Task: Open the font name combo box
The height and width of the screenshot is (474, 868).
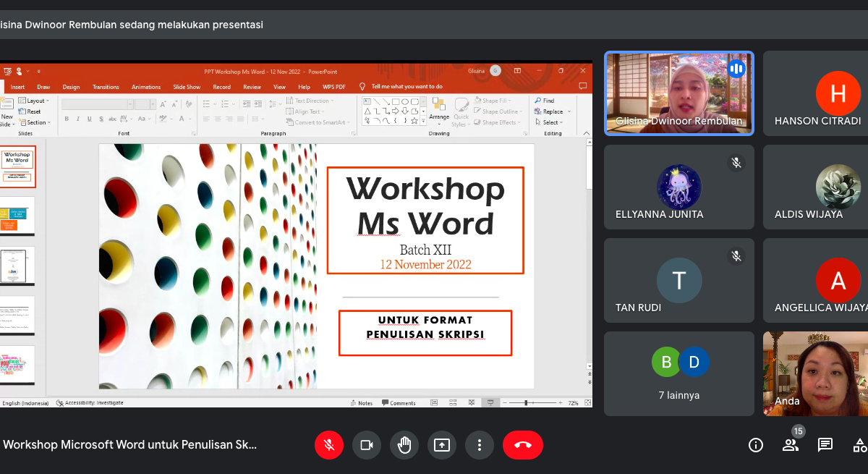Action: 98,104
